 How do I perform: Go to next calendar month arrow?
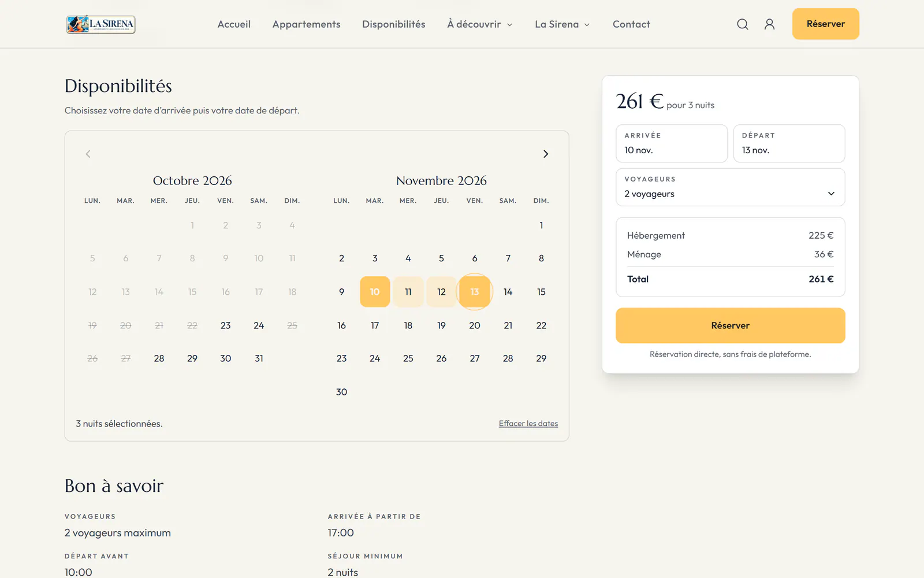click(546, 154)
